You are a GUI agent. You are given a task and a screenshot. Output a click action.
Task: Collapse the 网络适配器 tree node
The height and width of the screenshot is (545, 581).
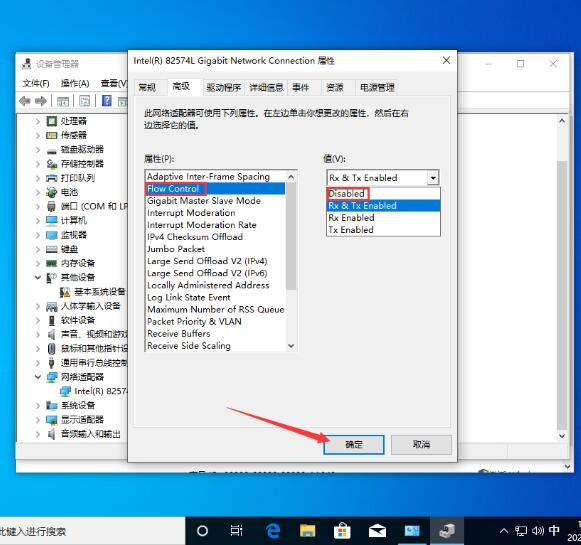tap(37, 377)
